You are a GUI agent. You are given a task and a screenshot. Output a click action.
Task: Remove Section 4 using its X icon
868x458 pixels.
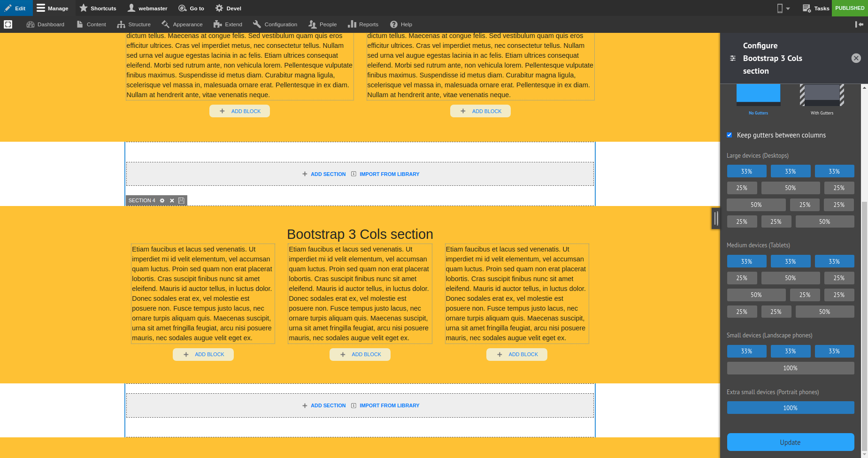[x=171, y=200]
